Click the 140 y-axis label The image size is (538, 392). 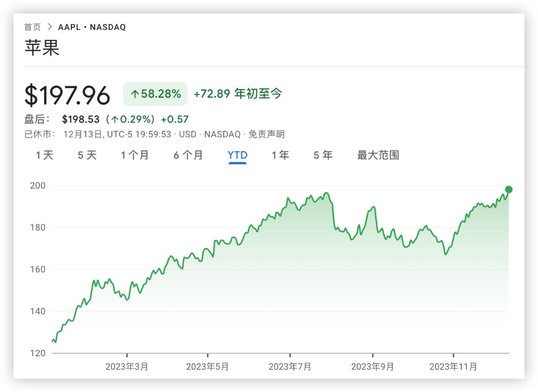pos(38,311)
